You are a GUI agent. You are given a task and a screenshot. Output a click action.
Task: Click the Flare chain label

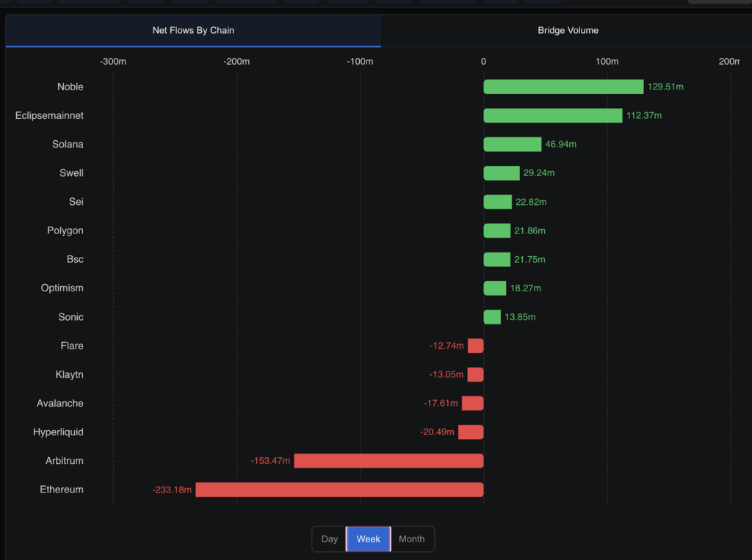point(72,346)
